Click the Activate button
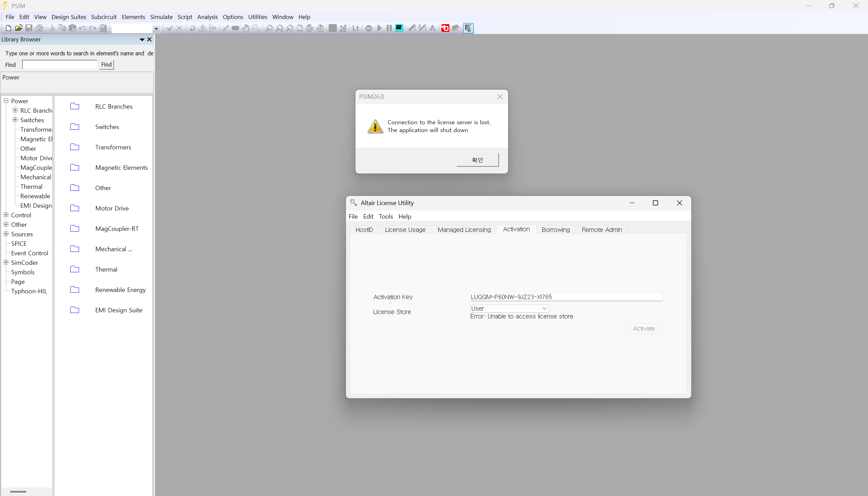The width and height of the screenshot is (868, 496). tap(644, 328)
